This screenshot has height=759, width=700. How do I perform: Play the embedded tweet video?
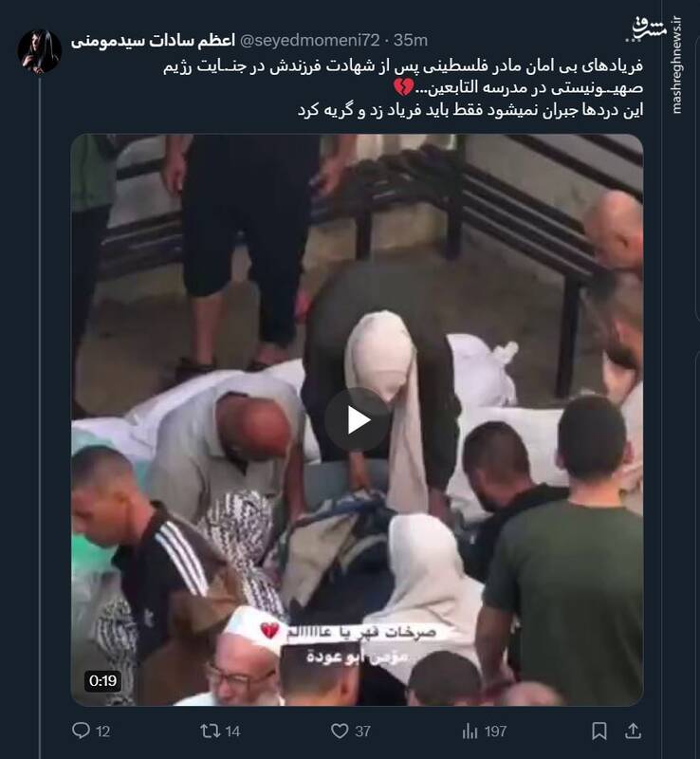click(x=358, y=419)
